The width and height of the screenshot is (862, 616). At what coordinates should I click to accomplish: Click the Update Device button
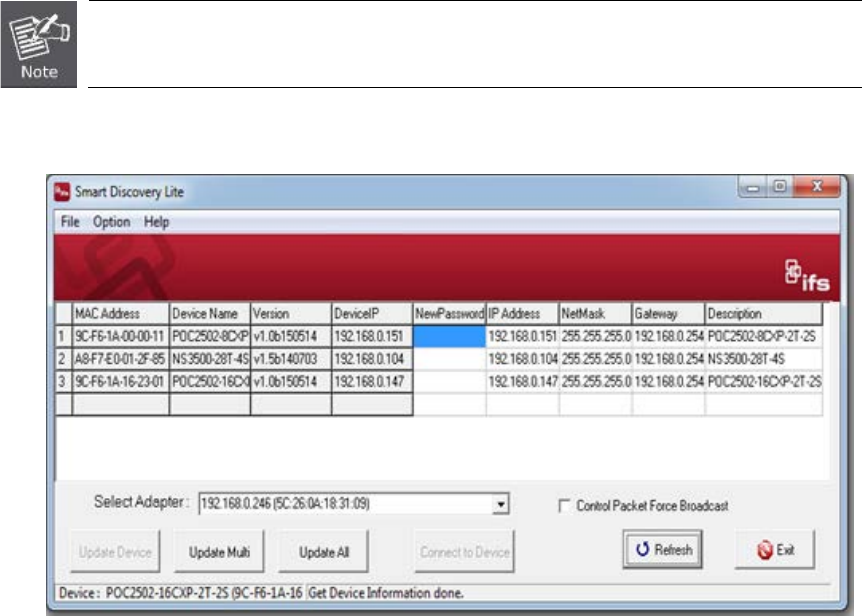point(115,552)
